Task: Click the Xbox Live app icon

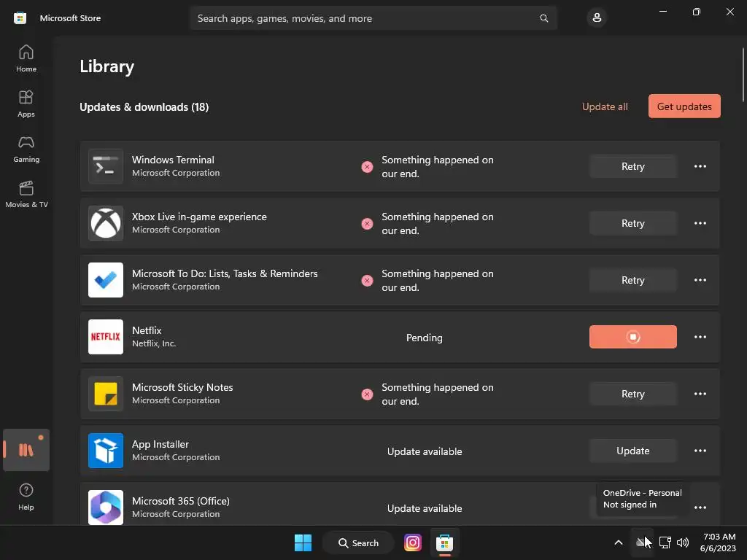Action: click(x=106, y=223)
